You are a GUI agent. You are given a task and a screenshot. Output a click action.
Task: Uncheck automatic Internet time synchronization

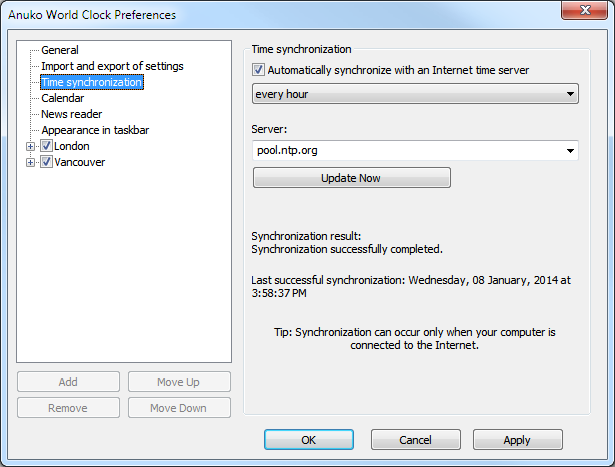(x=259, y=70)
